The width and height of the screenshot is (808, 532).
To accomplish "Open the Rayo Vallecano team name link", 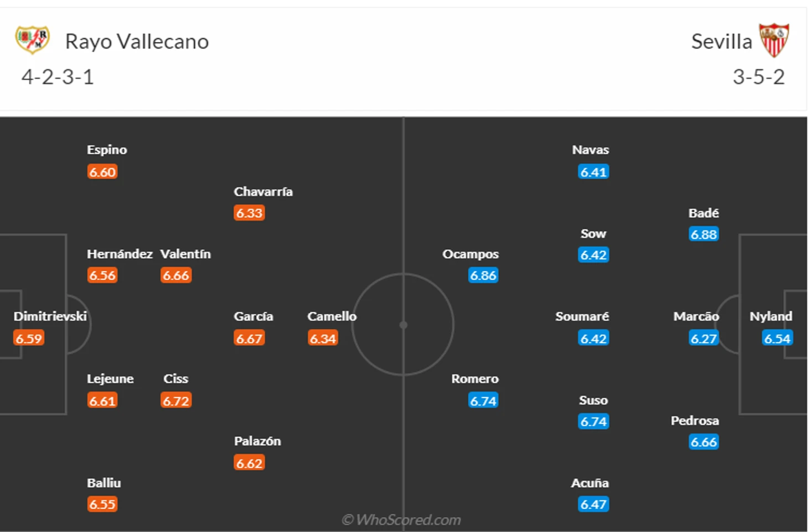I will click(x=137, y=41).
